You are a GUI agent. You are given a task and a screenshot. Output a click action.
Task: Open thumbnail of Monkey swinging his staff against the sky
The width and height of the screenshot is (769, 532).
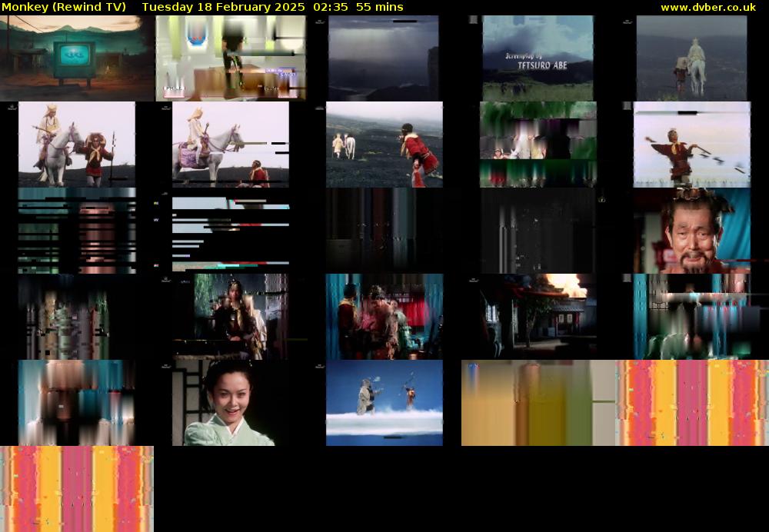tap(692, 145)
